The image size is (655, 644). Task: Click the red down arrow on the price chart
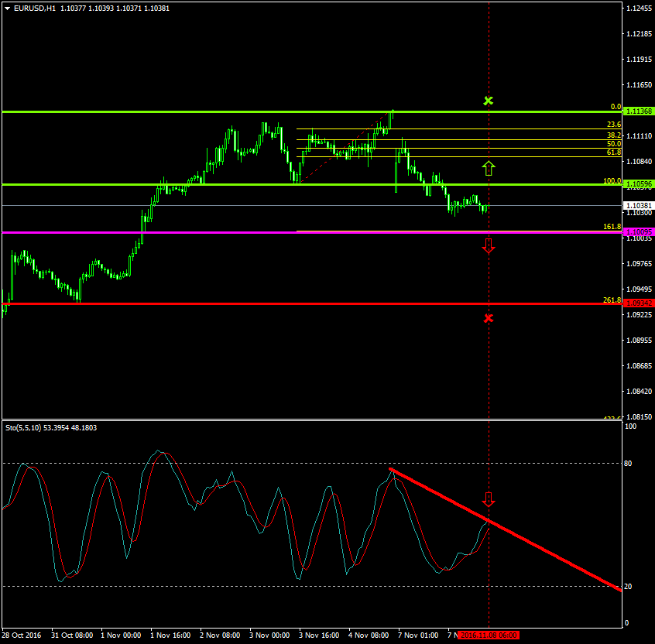pos(488,246)
